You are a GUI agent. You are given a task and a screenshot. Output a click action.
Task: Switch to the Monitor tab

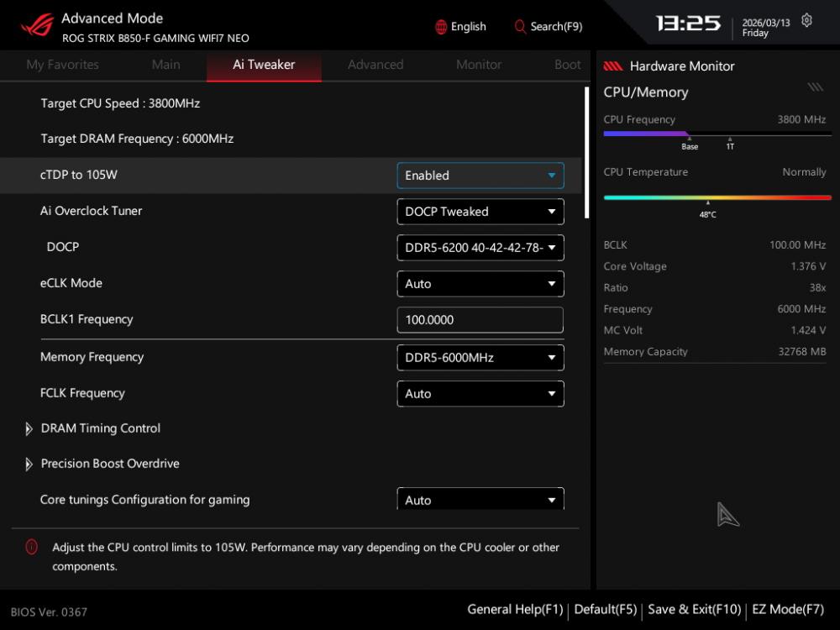(479, 65)
